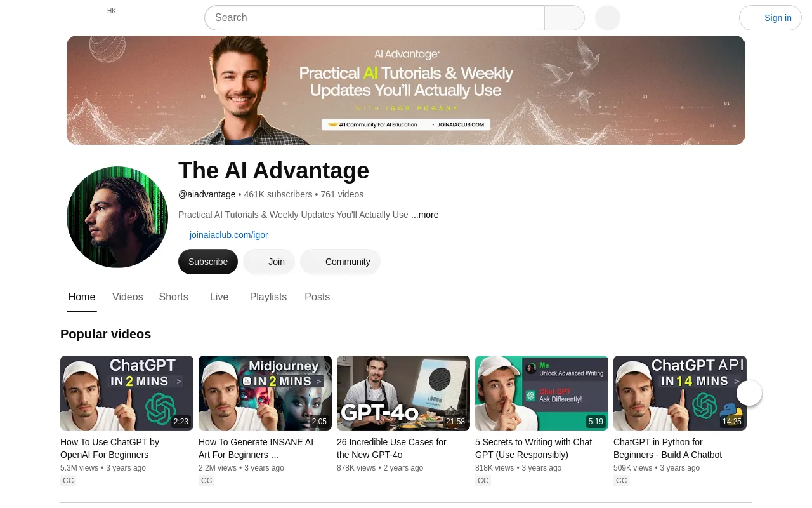This screenshot has height=508, width=812.
Task: Open the Midjourney in 2 mins video thumbnail
Action: (x=265, y=393)
